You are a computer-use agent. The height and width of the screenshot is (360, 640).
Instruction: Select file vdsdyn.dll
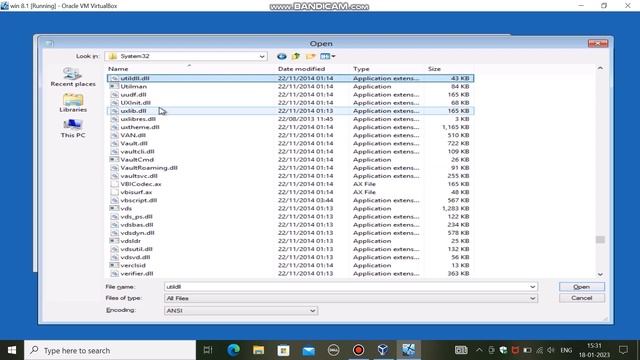point(290,233)
